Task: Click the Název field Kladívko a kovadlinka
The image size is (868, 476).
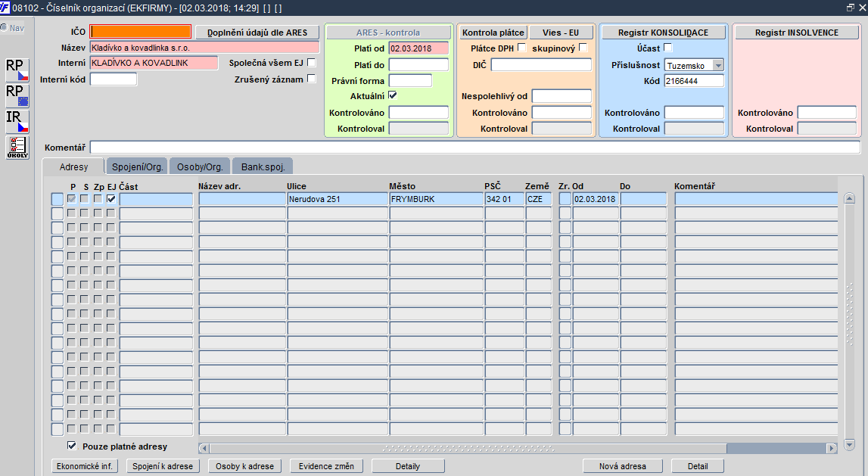Action: tap(205, 48)
